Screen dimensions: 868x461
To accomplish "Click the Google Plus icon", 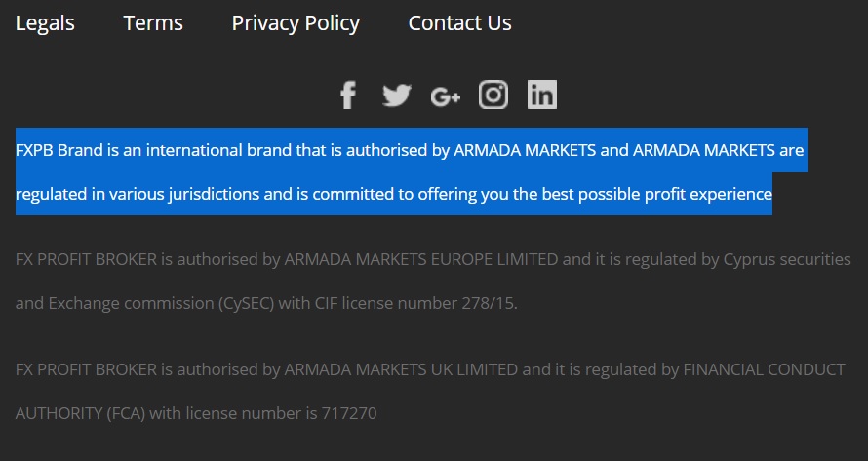I will (x=446, y=96).
